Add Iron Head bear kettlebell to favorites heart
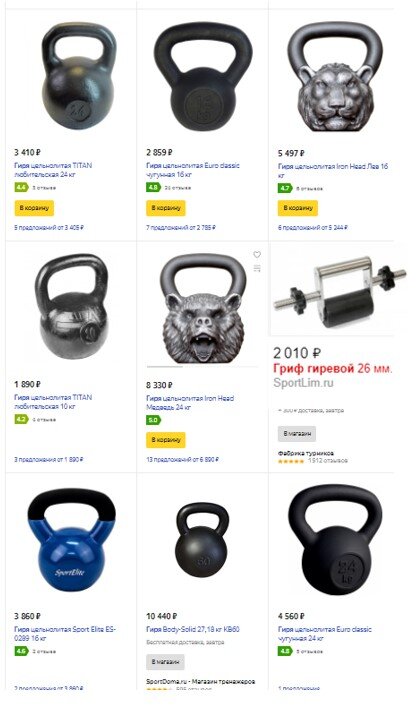Screen dimensions: 417x710 pyautogui.click(x=257, y=255)
